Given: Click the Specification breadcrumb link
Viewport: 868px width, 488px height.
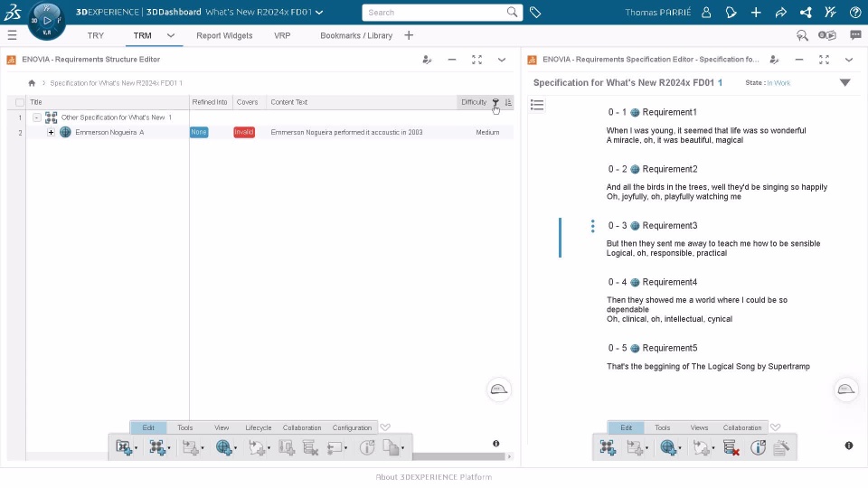Looking at the screenshot, I should 117,83.
